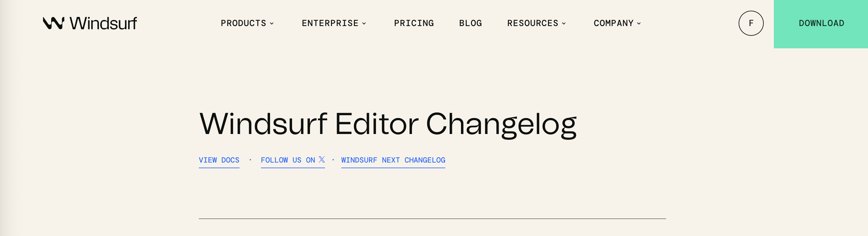Expand the Products dropdown chevron
This screenshot has height=236, width=868.
[272, 24]
